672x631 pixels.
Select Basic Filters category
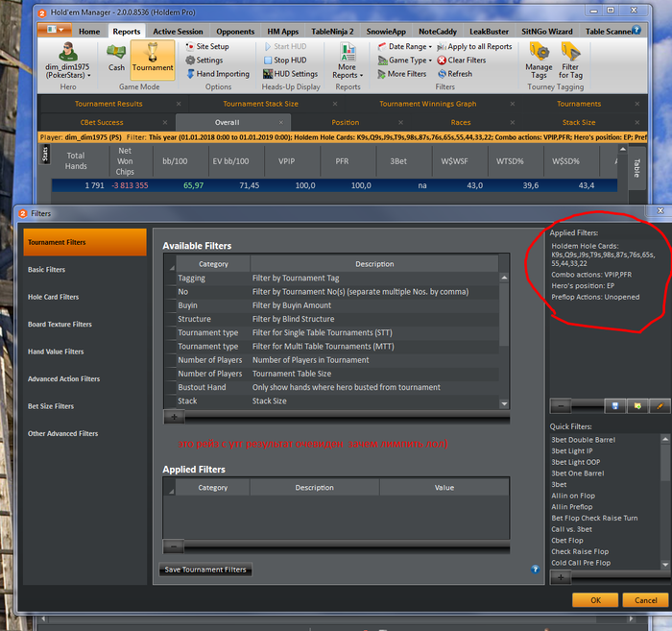click(84, 270)
